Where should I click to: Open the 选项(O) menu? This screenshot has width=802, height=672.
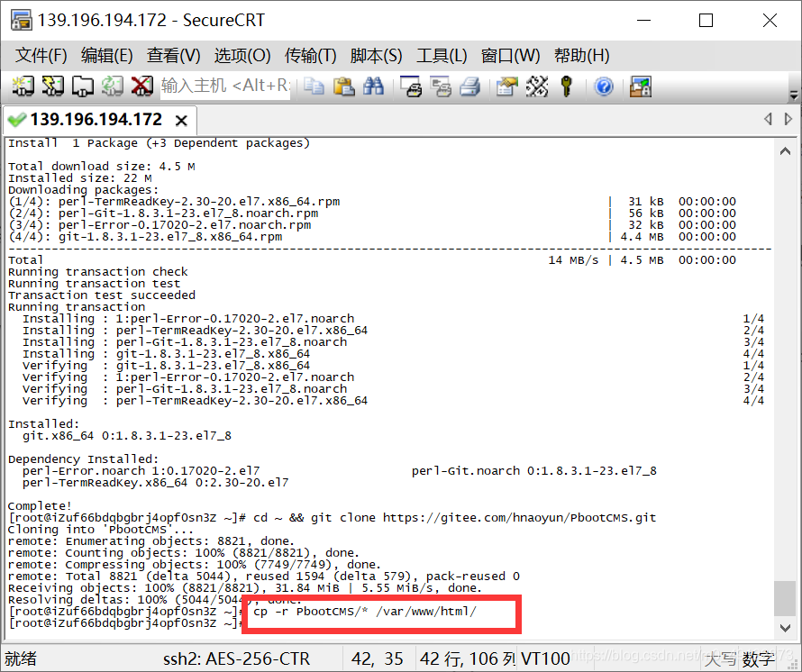(242, 55)
